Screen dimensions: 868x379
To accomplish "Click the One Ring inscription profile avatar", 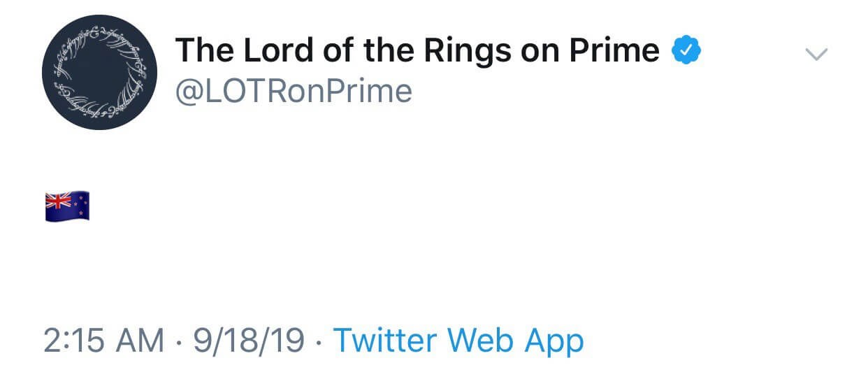I will [x=100, y=72].
